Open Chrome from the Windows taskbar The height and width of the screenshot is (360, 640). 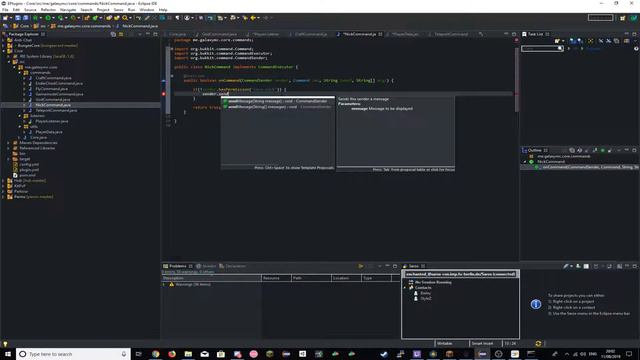pos(156,354)
